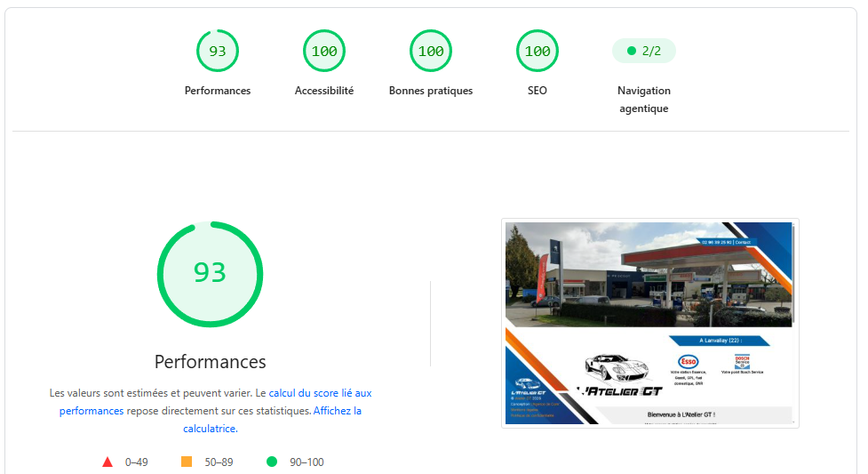Image resolution: width=868 pixels, height=474 pixels.
Task: Click the Navigation agentique label
Action: tap(644, 100)
